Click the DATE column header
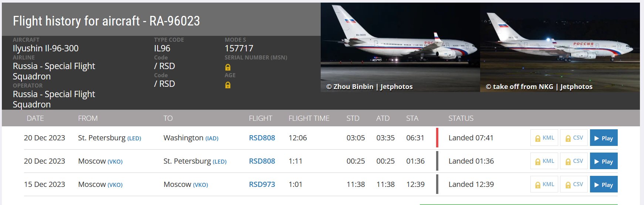 [x=35, y=118]
